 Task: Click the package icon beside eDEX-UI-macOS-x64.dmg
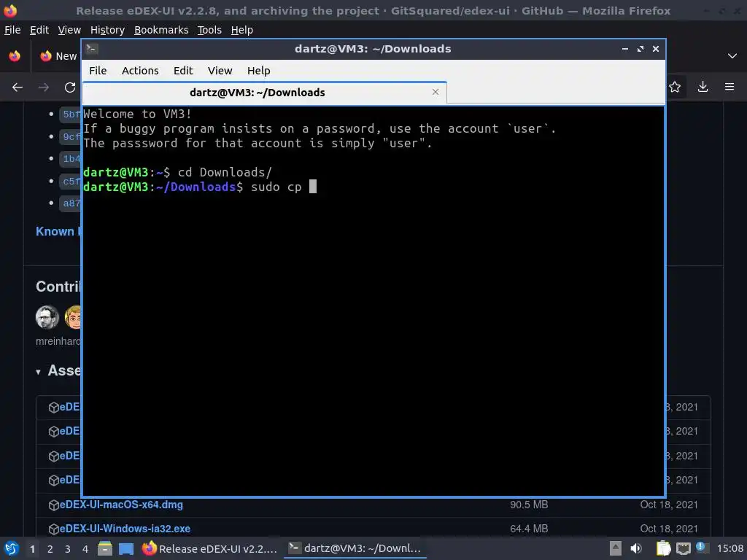pos(53,505)
